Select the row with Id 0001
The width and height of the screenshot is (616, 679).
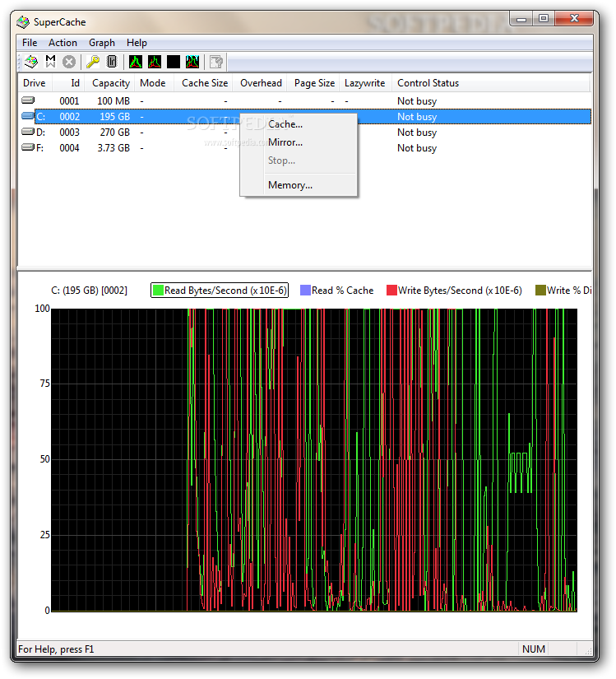tap(304, 101)
